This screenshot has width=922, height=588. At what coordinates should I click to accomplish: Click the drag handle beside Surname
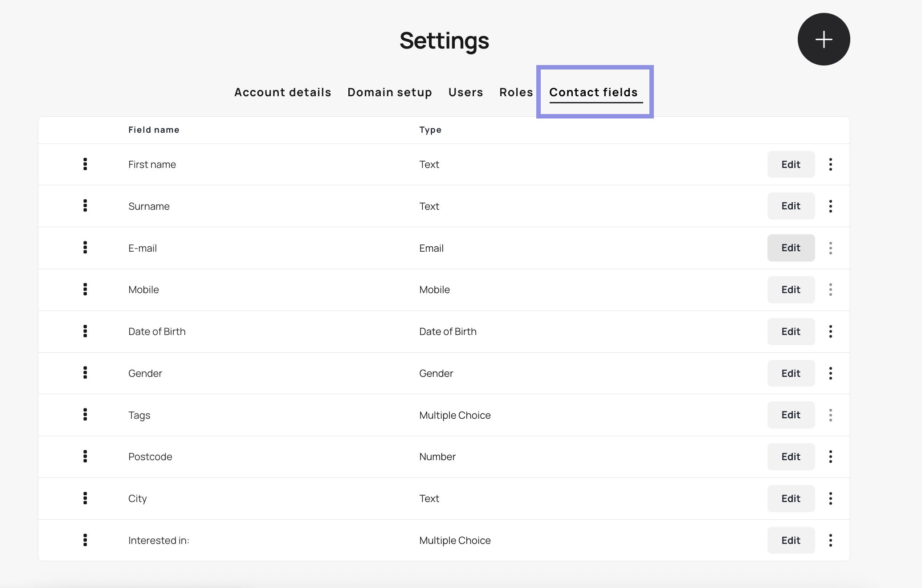coord(85,206)
